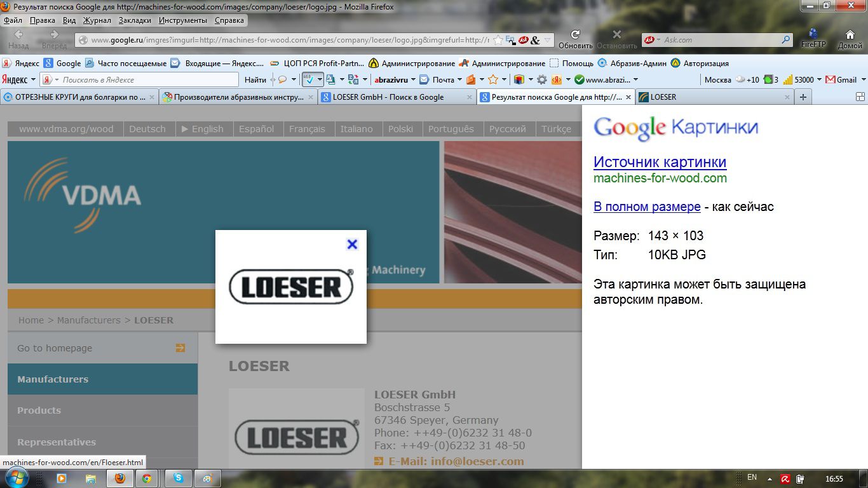Open the Справка menu
Screen dimensions: 868x488
[229, 20]
